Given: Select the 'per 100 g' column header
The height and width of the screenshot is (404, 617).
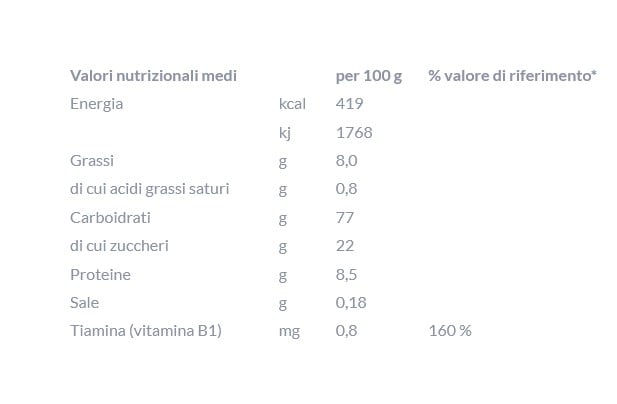Looking at the screenshot, I should tap(369, 76).
